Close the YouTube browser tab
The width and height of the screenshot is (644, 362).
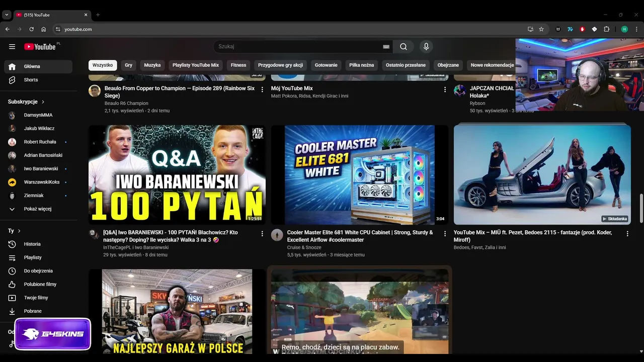tap(86, 15)
